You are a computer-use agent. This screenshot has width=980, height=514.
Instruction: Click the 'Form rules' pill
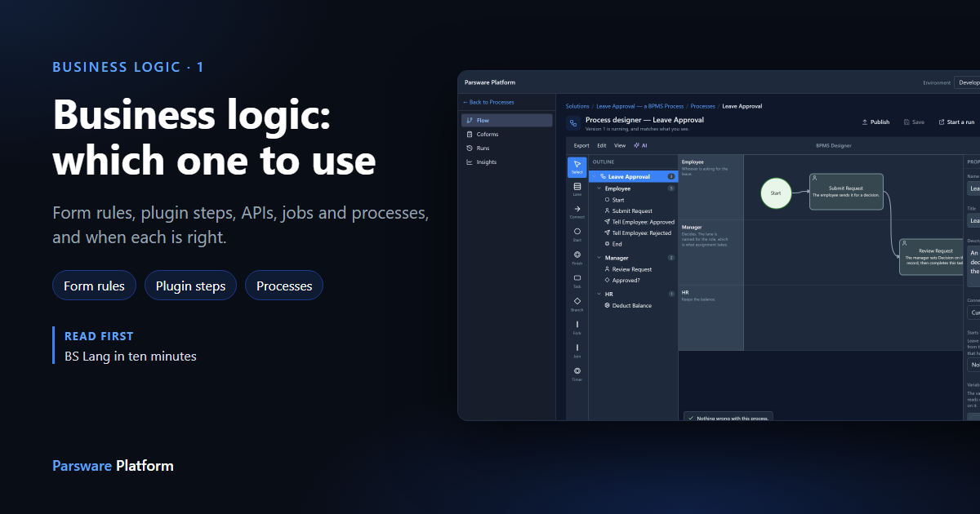[94, 286]
